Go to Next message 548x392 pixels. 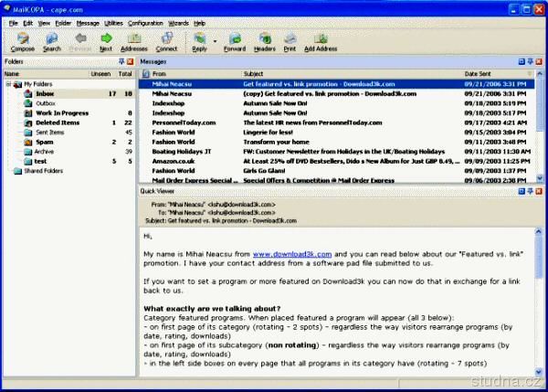point(106,42)
